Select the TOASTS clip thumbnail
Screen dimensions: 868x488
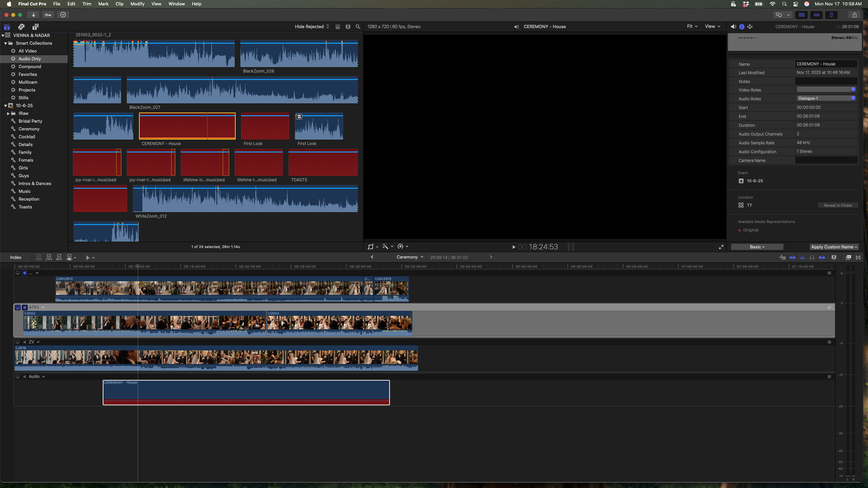click(x=323, y=163)
